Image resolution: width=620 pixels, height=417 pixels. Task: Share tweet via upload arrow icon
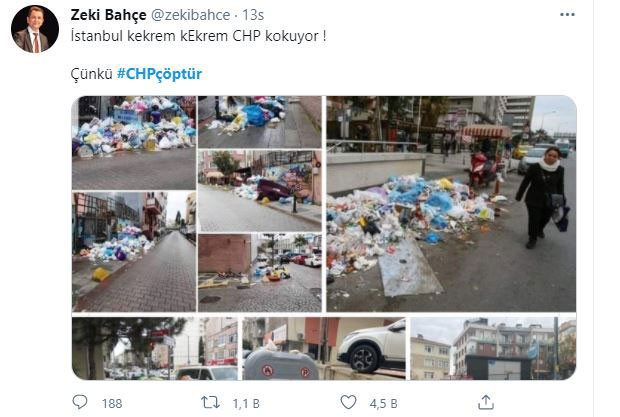coord(486,402)
